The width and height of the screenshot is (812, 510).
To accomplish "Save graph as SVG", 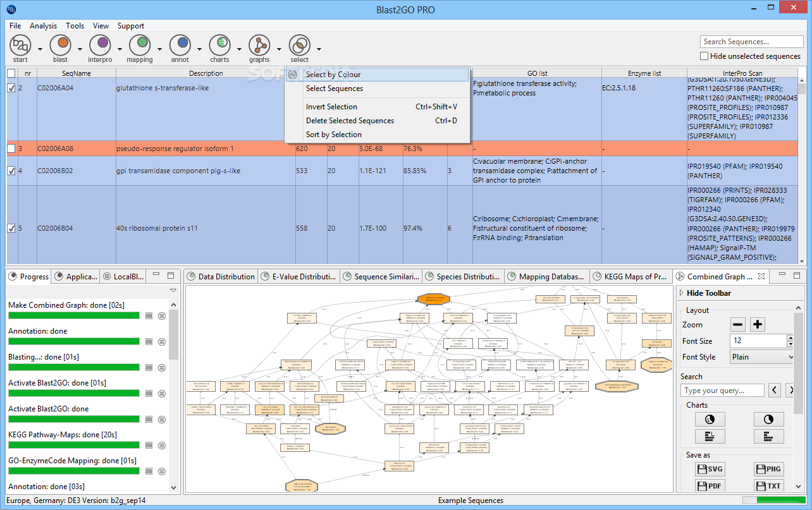I will pyautogui.click(x=710, y=469).
